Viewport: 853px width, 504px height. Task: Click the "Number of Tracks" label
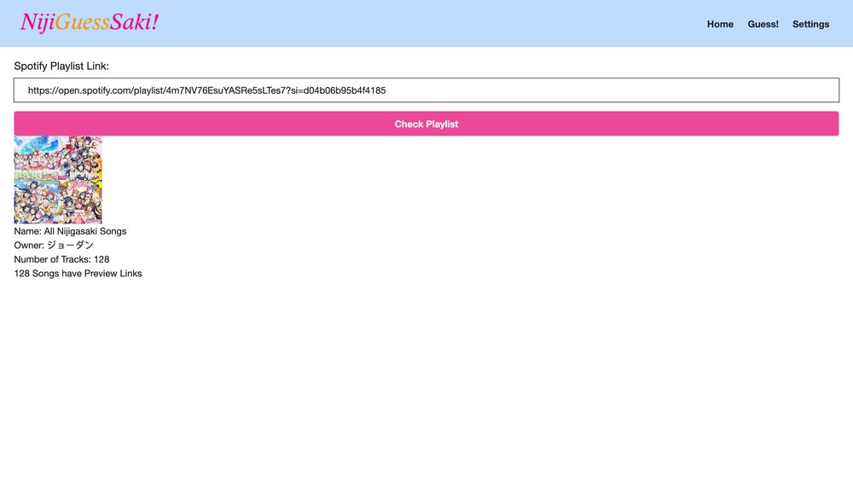[x=52, y=259]
